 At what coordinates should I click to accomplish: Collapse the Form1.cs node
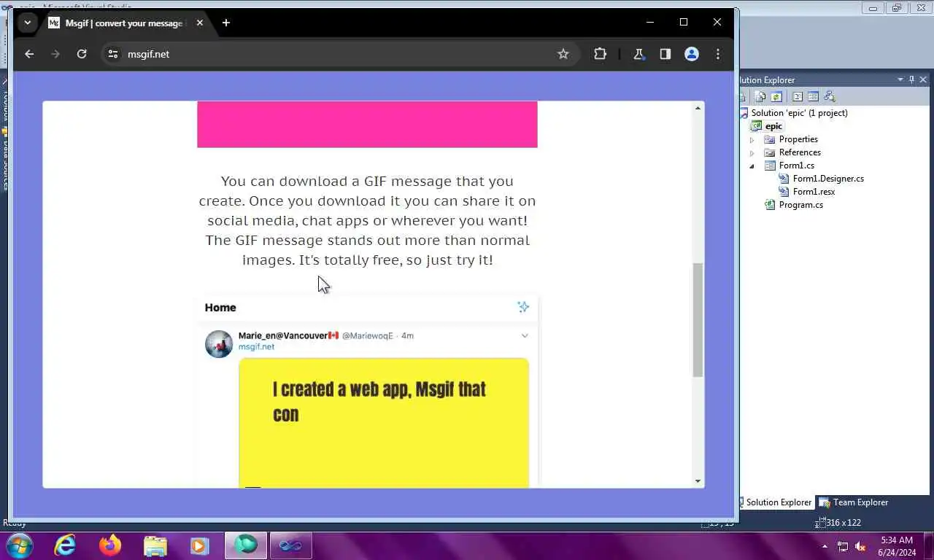(752, 166)
